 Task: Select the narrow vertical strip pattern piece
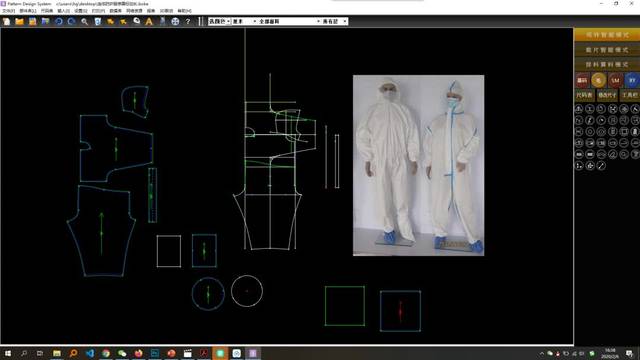(x=152, y=195)
